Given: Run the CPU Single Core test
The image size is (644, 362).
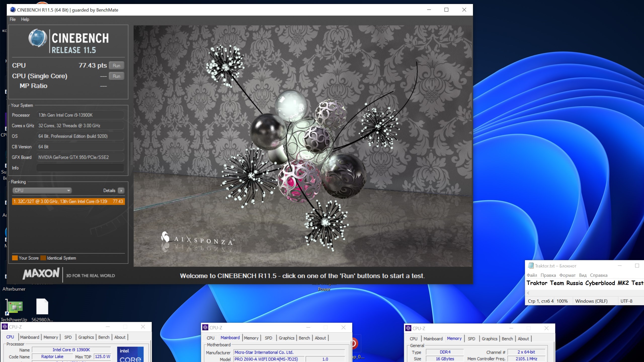Looking at the screenshot, I should [x=116, y=76].
